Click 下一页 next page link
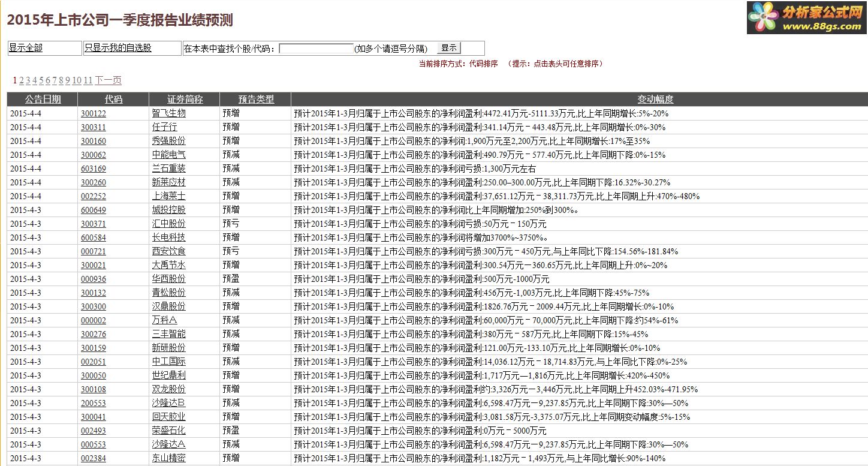This screenshot has height=466, width=868. 108,80
